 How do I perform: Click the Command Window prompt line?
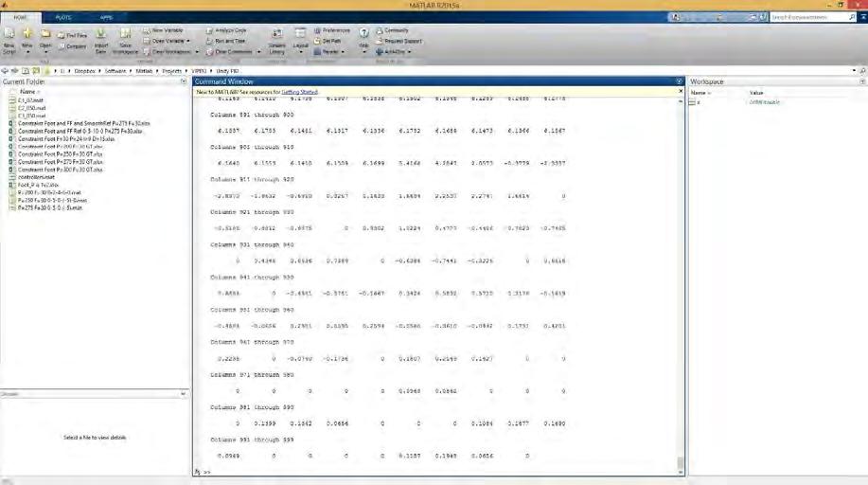tap(437, 472)
